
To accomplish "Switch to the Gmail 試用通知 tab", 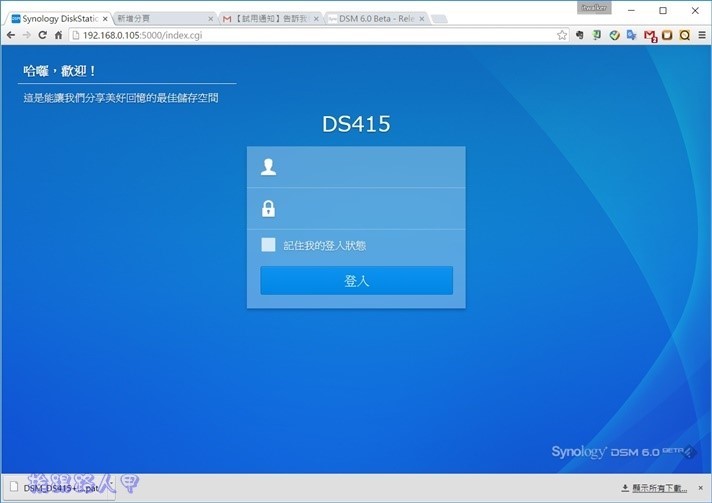I will pyautogui.click(x=270, y=18).
